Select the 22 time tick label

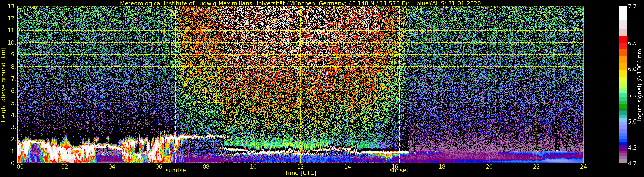(x=536, y=167)
